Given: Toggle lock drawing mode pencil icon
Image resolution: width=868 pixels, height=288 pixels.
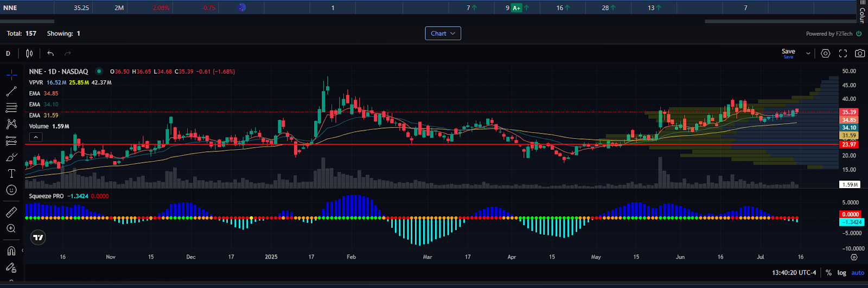Looking at the screenshot, I should [11, 267].
